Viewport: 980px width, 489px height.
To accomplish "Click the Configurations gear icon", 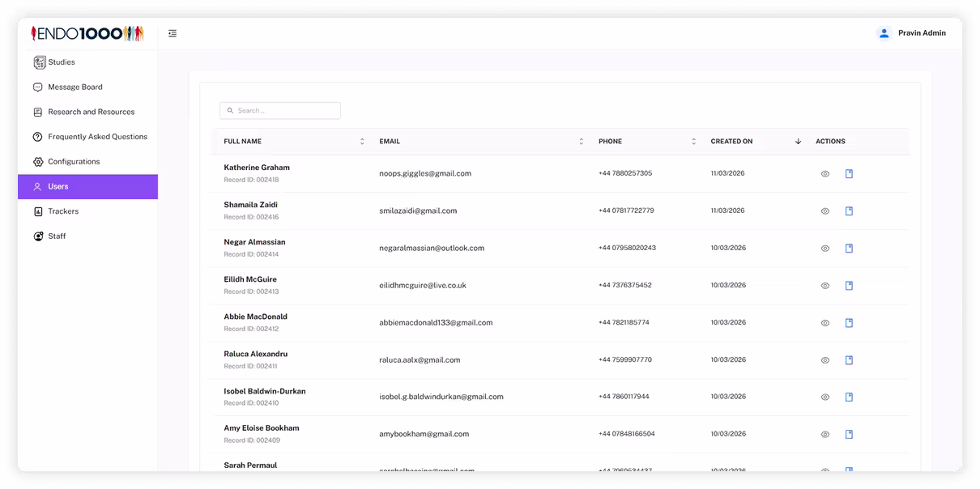I will (x=37, y=161).
